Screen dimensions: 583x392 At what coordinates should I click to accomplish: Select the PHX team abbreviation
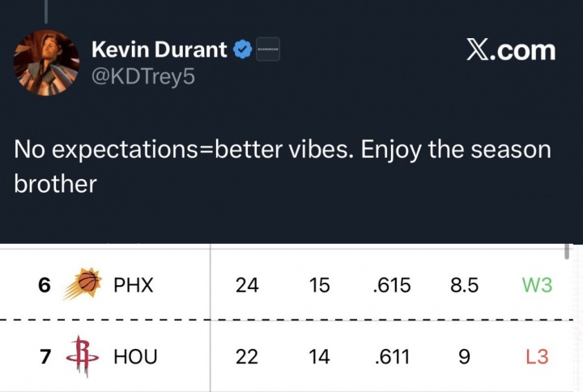[133, 286]
